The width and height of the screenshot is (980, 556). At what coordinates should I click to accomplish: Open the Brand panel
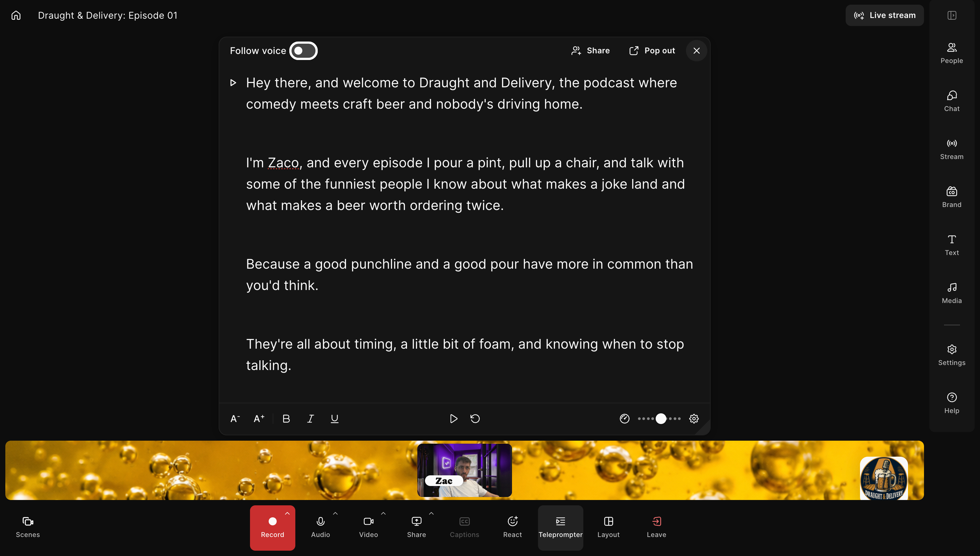(x=952, y=197)
